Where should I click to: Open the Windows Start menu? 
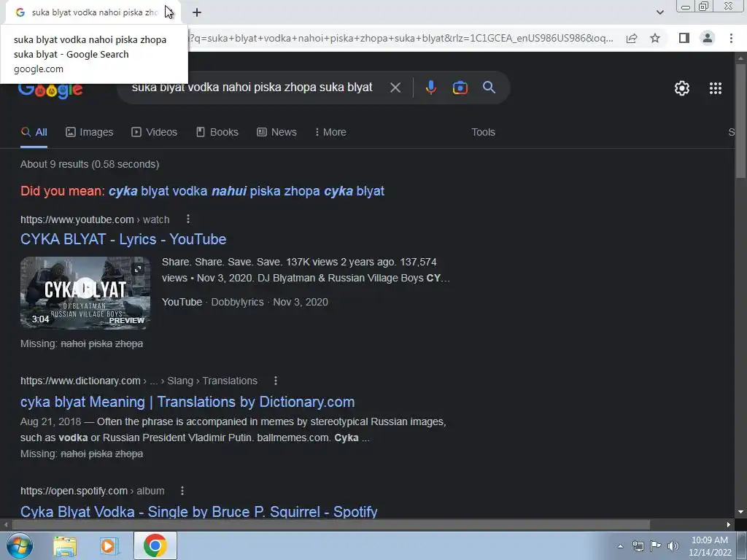19,545
